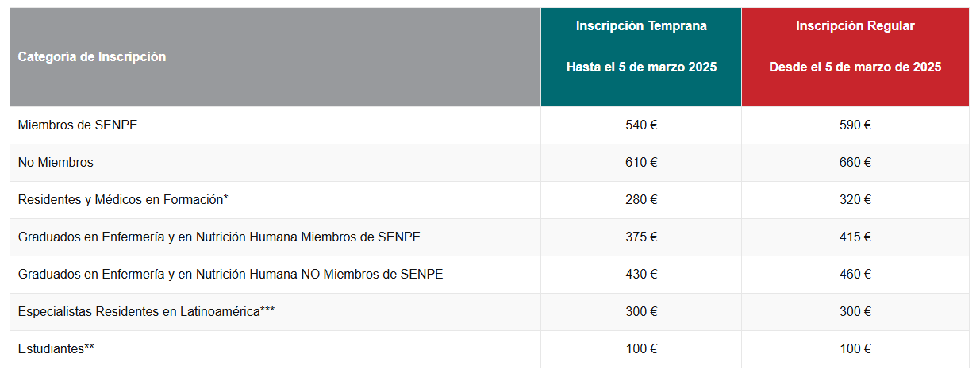Select the 415 € price cell
The image size is (980, 381).
pyautogui.click(x=855, y=237)
